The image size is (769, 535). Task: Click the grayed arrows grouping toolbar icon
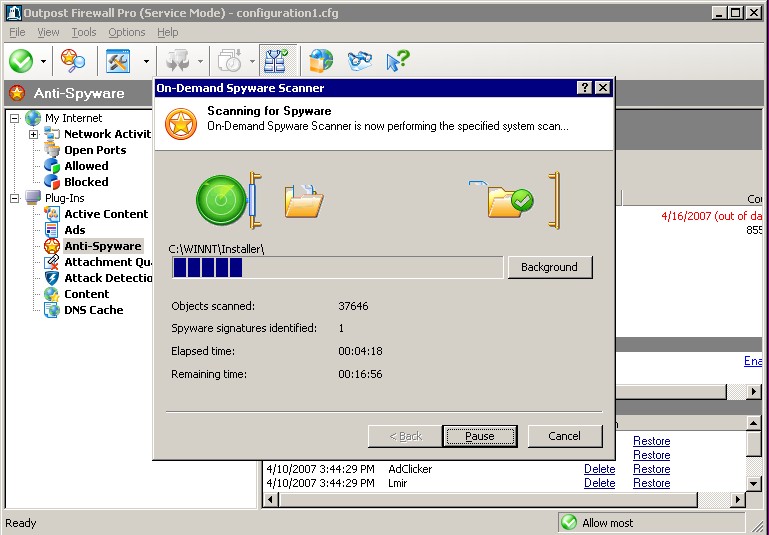pos(178,61)
